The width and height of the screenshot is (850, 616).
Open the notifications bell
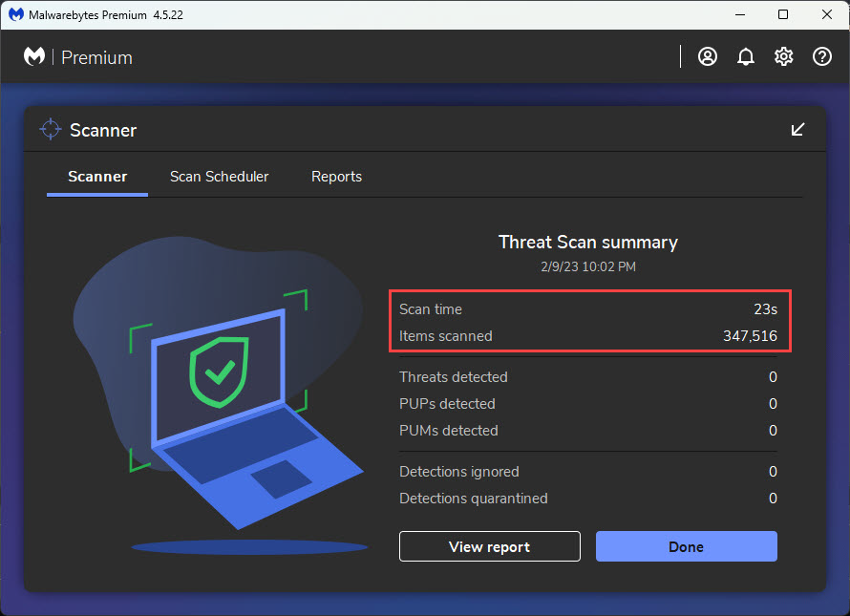tap(745, 56)
